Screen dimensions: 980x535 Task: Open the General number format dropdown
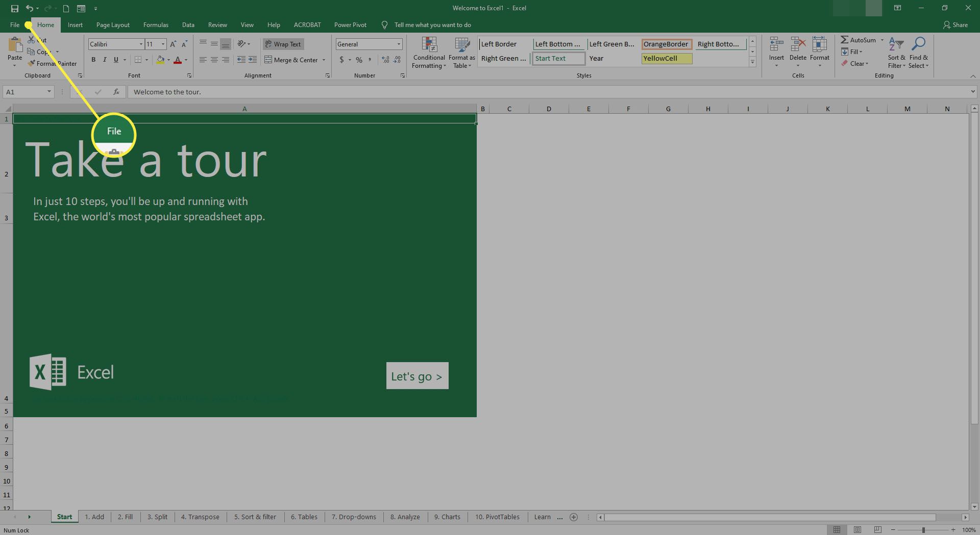(399, 44)
